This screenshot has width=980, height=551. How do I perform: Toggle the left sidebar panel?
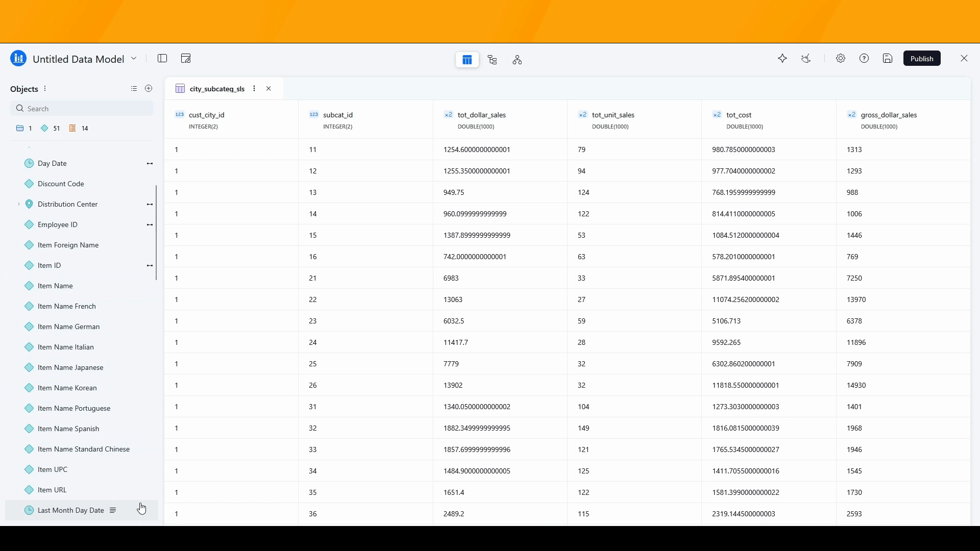pos(162,59)
